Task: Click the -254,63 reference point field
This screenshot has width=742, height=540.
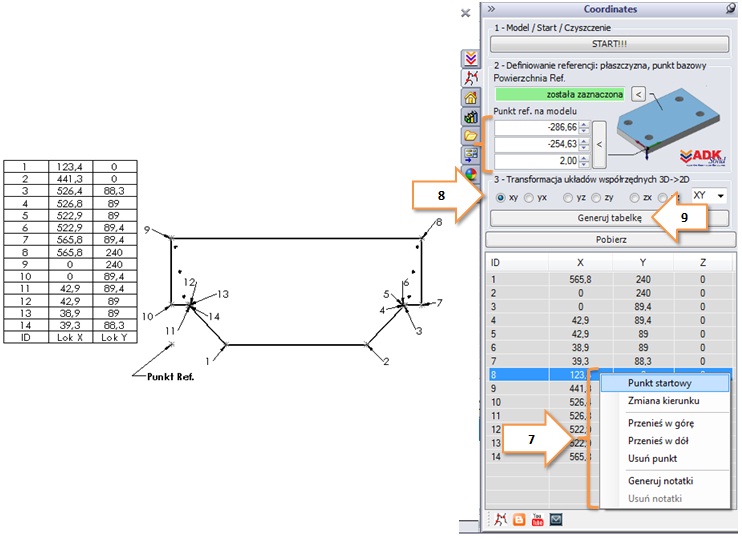Action: pos(537,144)
